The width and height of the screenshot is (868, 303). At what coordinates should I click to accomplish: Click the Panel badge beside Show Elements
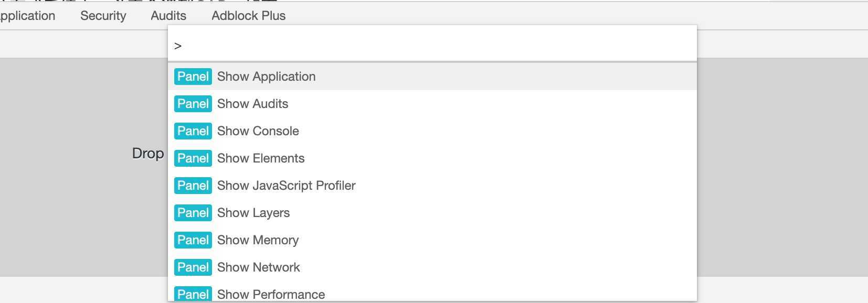pyautogui.click(x=193, y=158)
